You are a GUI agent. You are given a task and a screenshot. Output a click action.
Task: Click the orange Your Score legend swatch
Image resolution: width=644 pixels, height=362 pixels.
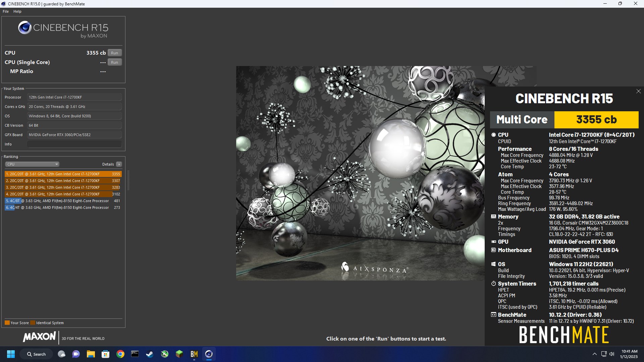[7, 323]
